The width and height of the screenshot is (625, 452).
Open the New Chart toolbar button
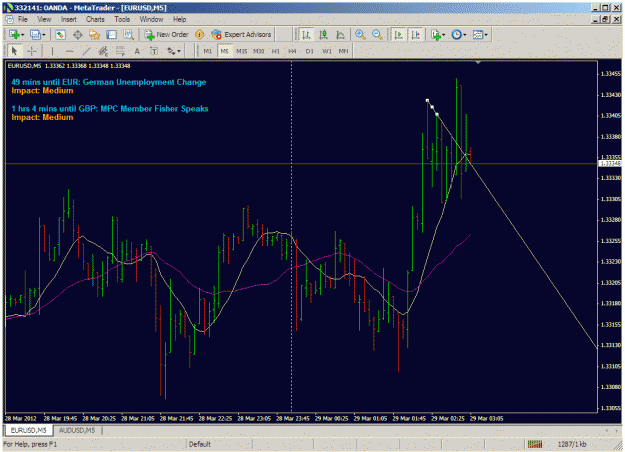(16, 35)
